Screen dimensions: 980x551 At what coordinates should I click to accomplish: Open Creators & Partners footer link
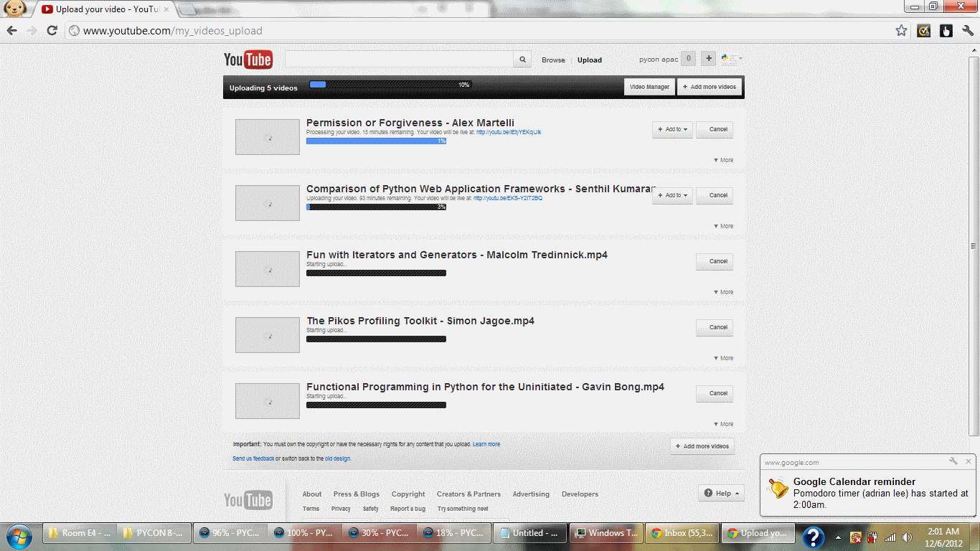point(468,494)
